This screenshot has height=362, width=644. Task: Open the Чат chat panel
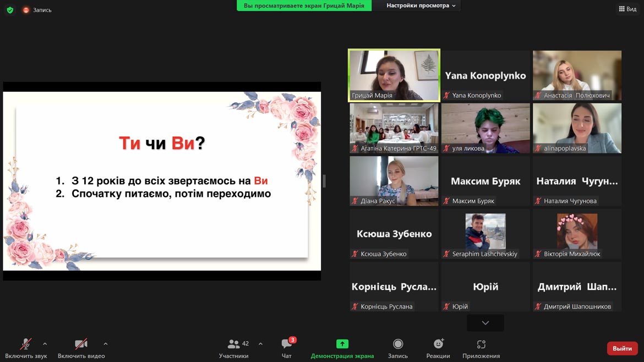(287, 348)
